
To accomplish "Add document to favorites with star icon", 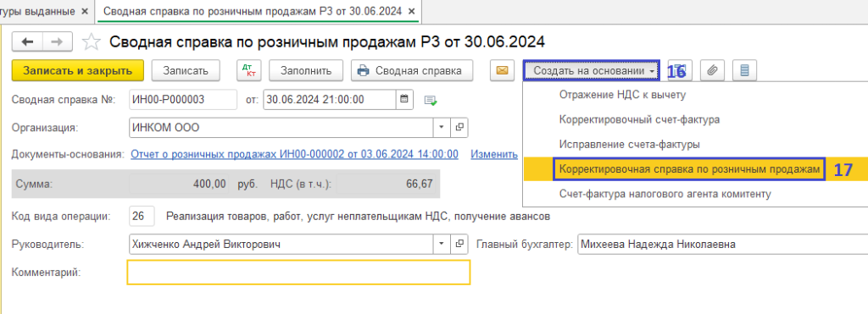I will tap(91, 42).
